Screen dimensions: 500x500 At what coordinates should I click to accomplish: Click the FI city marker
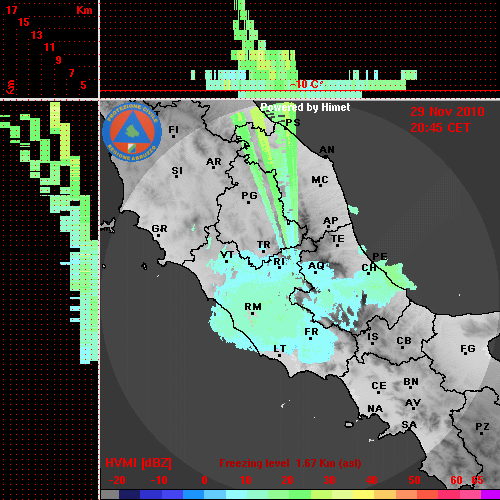[x=173, y=136]
